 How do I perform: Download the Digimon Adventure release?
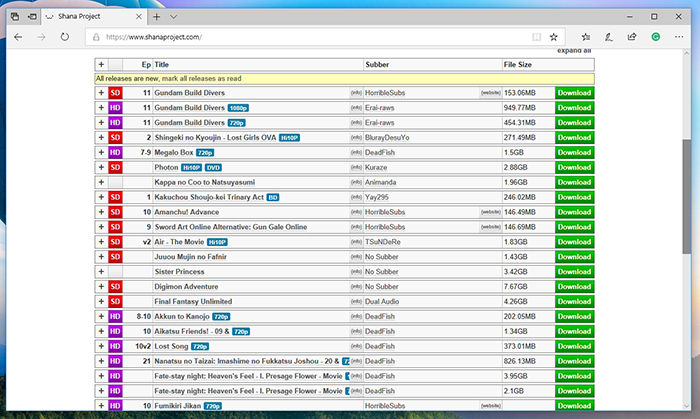click(575, 286)
